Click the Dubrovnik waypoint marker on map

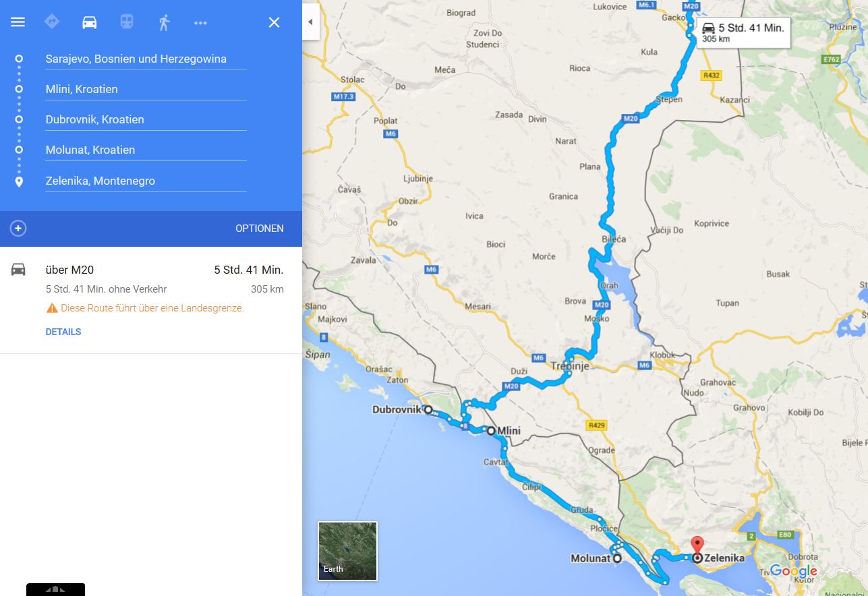(428, 409)
